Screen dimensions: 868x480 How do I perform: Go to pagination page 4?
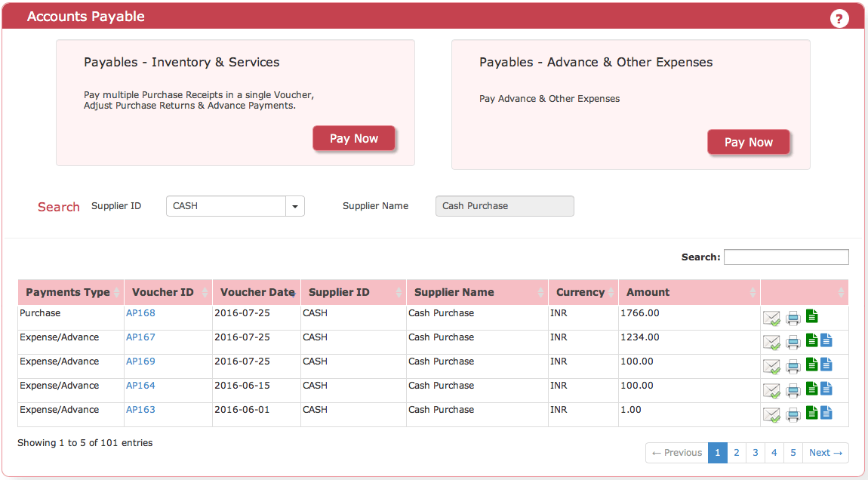[774, 453]
